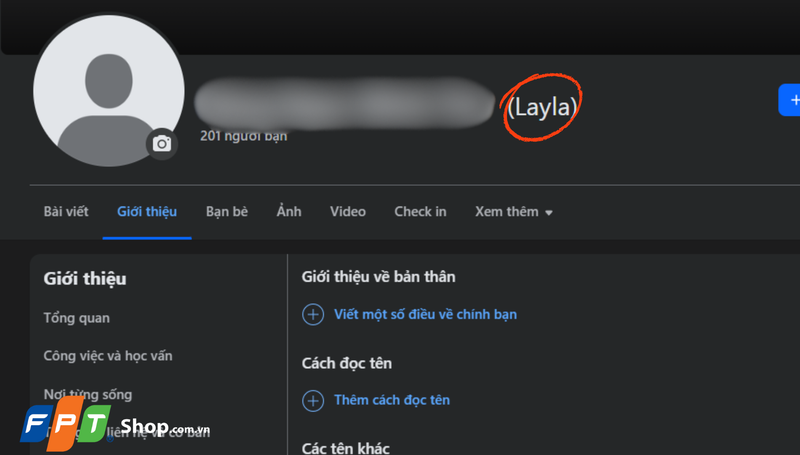Open the Bài viết tab
The image size is (800, 455).
tap(66, 212)
